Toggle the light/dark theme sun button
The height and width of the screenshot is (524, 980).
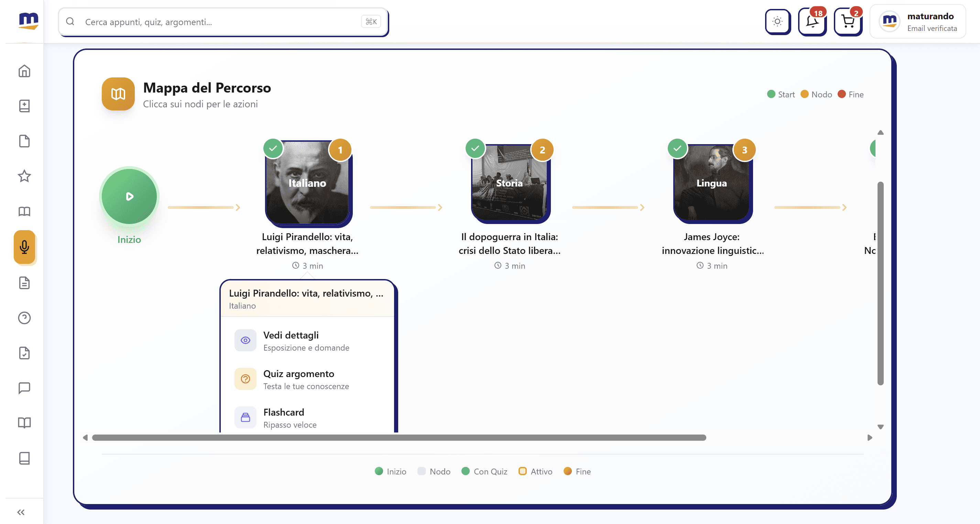(x=777, y=21)
